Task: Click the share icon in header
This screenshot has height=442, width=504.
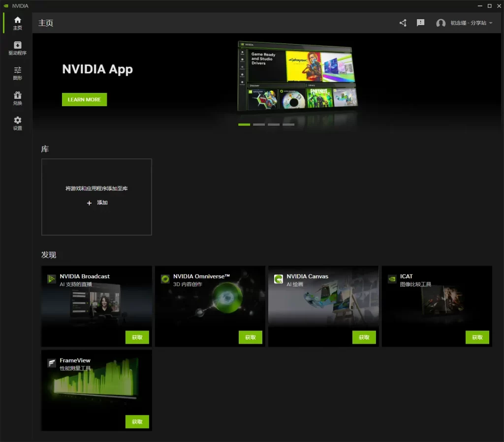Action: click(x=403, y=23)
